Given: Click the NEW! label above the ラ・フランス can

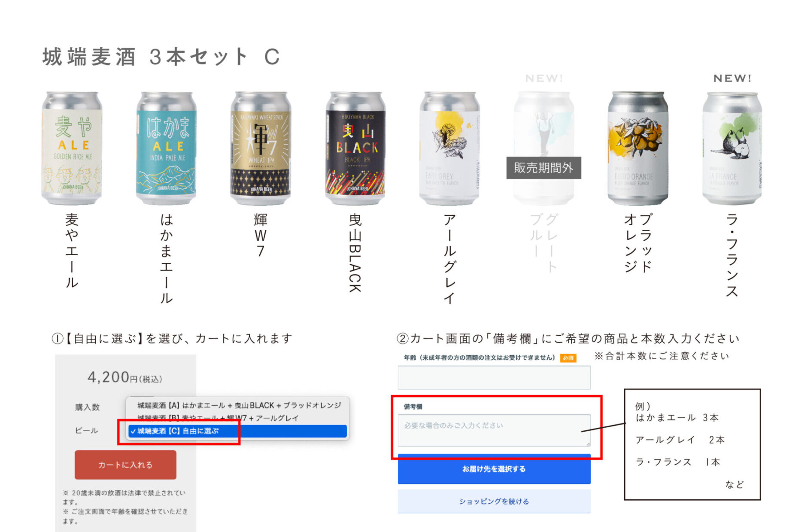Looking at the screenshot, I should coord(732,78).
